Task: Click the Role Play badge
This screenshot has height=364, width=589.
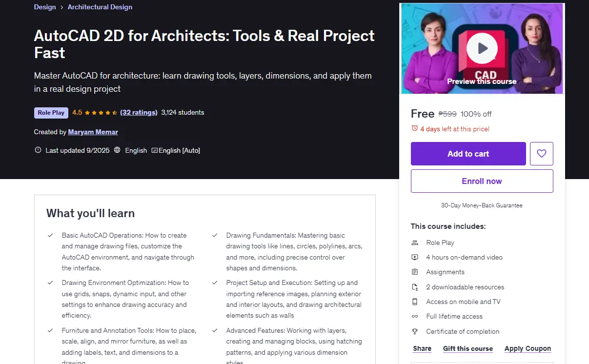Action: click(51, 113)
